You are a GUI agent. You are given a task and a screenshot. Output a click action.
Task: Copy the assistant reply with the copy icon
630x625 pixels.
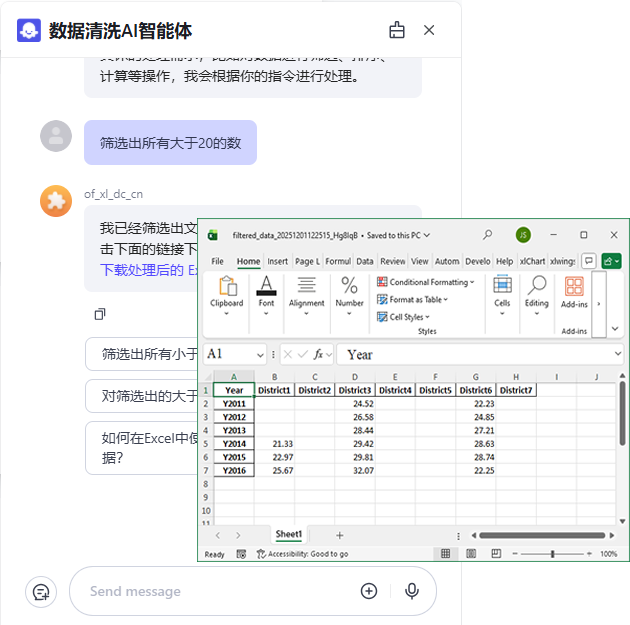pos(100,314)
